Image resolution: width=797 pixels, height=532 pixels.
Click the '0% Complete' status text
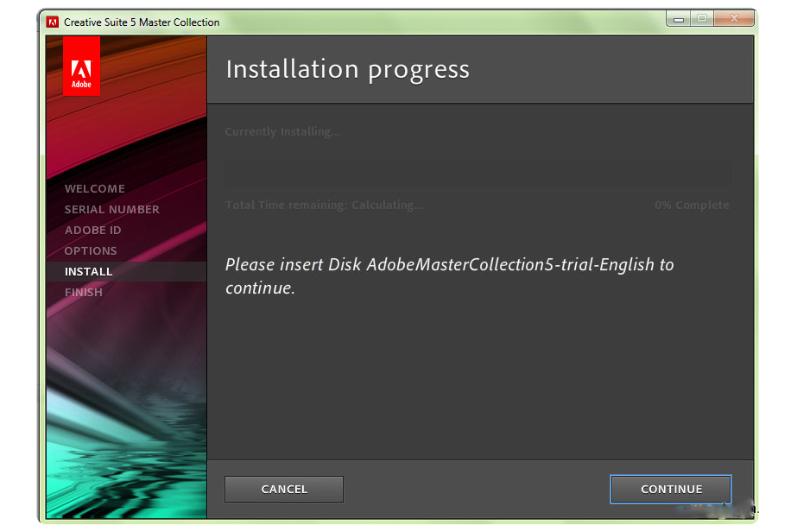692,205
